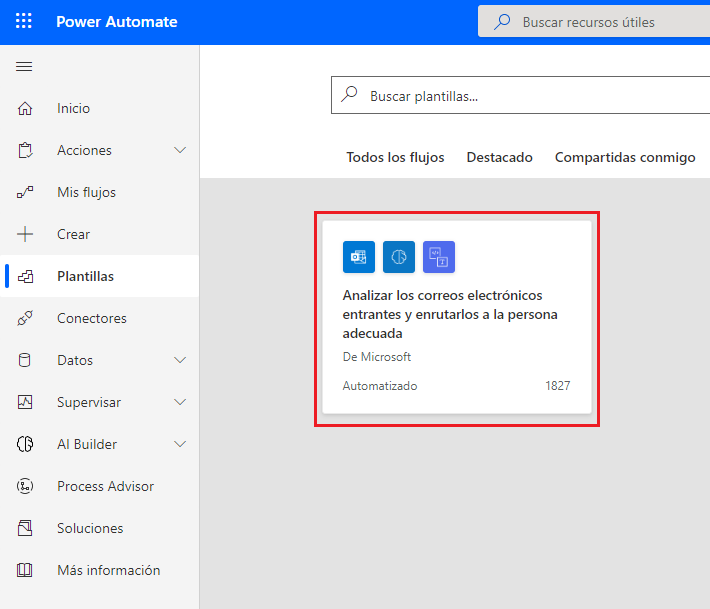Open the app launcher waffle icon
Screen dimensions: 710x609
click(x=24, y=21)
